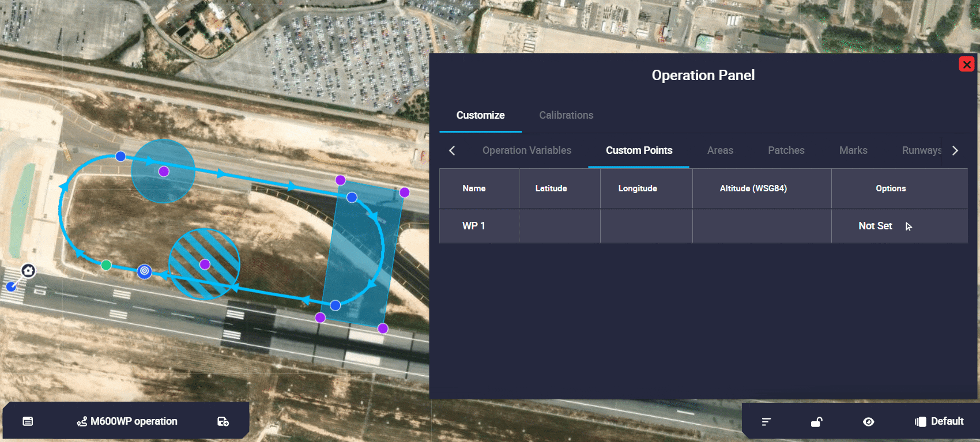Open the panel window icon in bottom-left bar
Screen dimensions: 980x442
28,421
